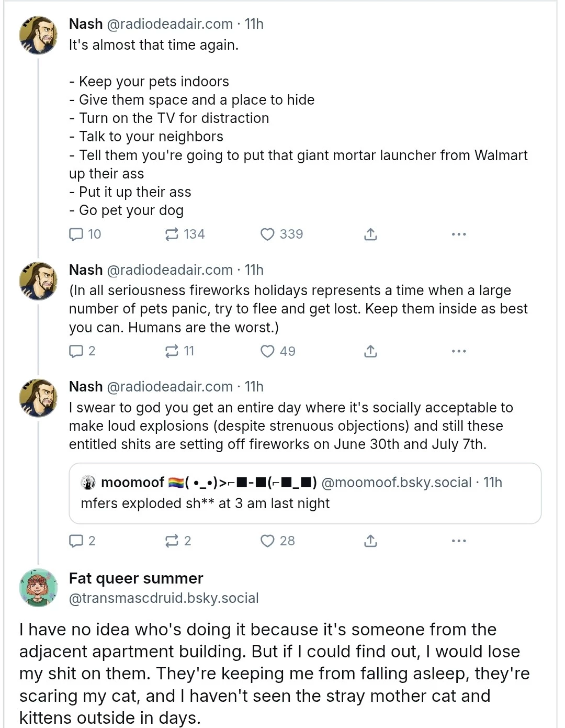
Task: Open more options on second Nash post
Action: coord(459,351)
